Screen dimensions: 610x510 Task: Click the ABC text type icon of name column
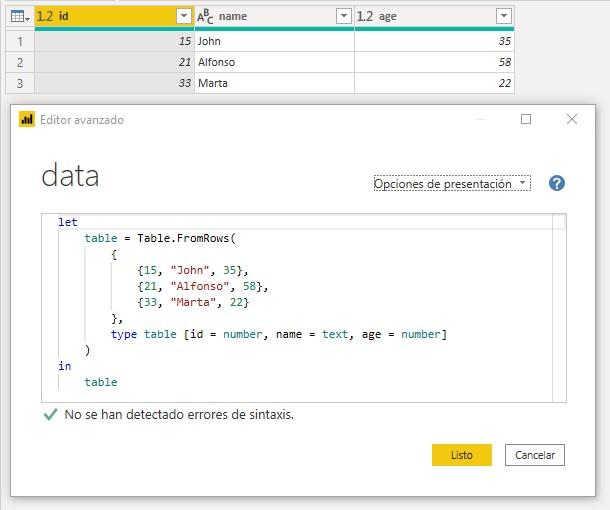[x=205, y=16]
